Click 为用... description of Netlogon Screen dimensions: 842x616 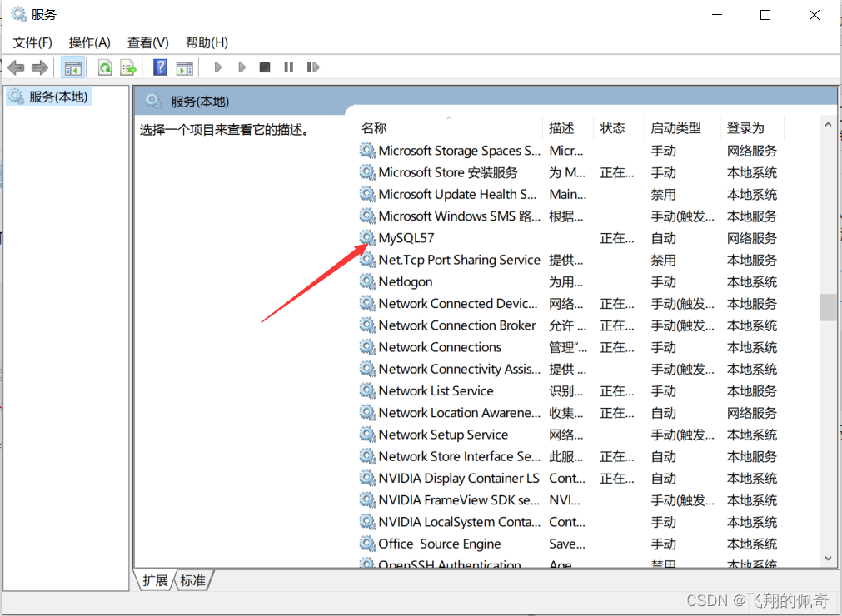pyautogui.click(x=566, y=281)
